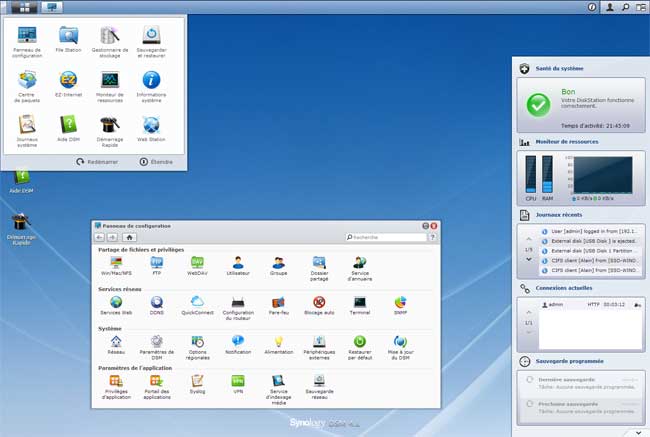Open Service d'annuaire settings

360,268
